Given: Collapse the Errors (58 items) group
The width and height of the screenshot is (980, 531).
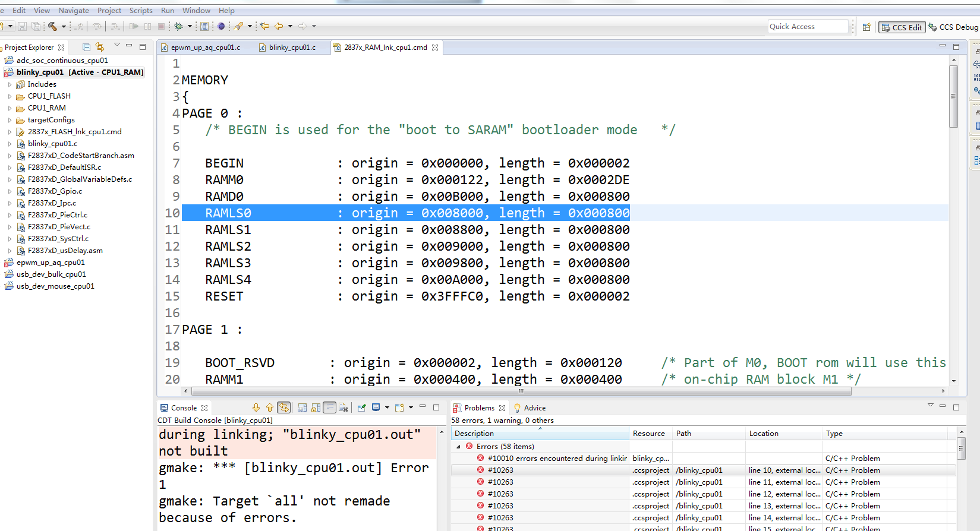Looking at the screenshot, I should pyautogui.click(x=458, y=447).
